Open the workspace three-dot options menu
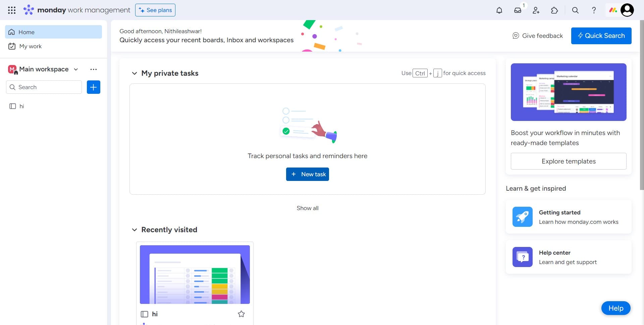 [x=93, y=69]
